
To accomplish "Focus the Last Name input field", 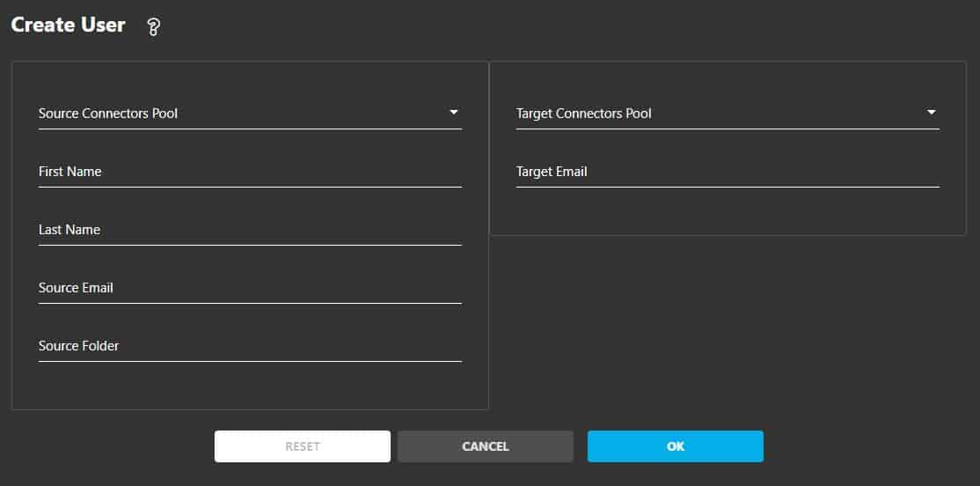I will pyautogui.click(x=250, y=230).
